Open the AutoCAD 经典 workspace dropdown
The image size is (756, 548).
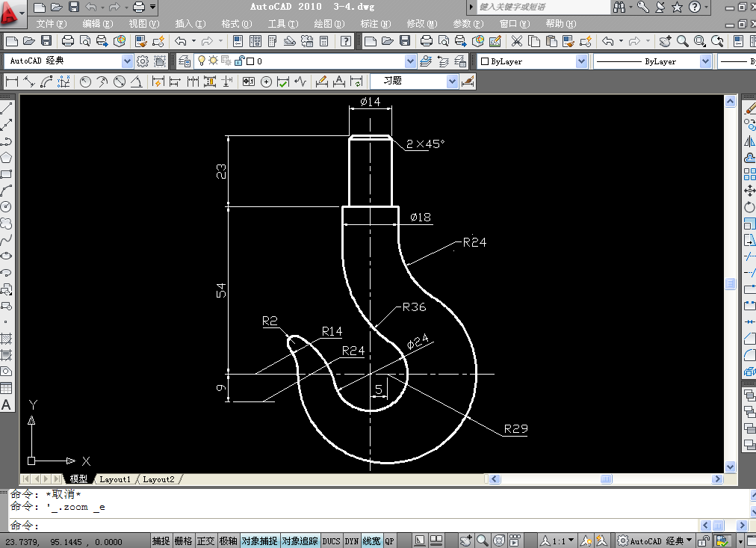(127, 61)
